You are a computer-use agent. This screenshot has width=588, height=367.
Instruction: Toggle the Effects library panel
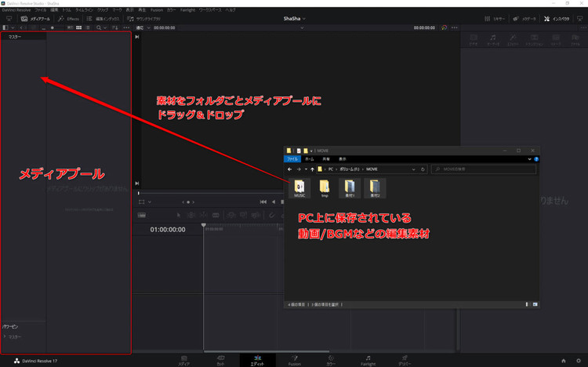pos(70,17)
